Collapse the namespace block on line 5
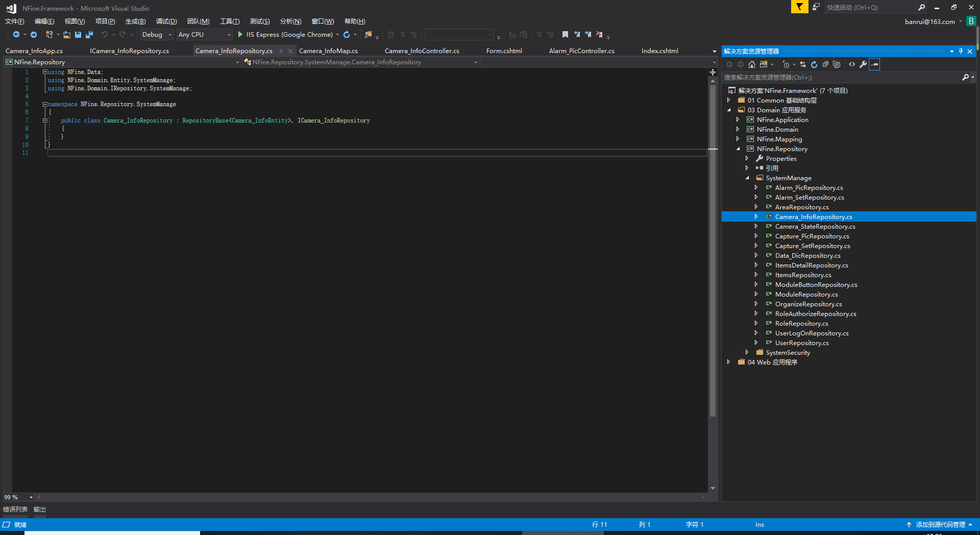Viewport: 980px width, 535px height. pos(45,104)
